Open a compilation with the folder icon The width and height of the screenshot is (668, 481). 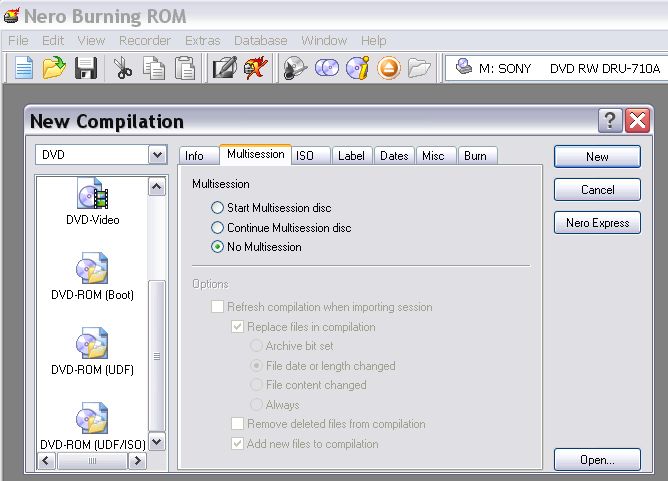pyautogui.click(x=54, y=68)
